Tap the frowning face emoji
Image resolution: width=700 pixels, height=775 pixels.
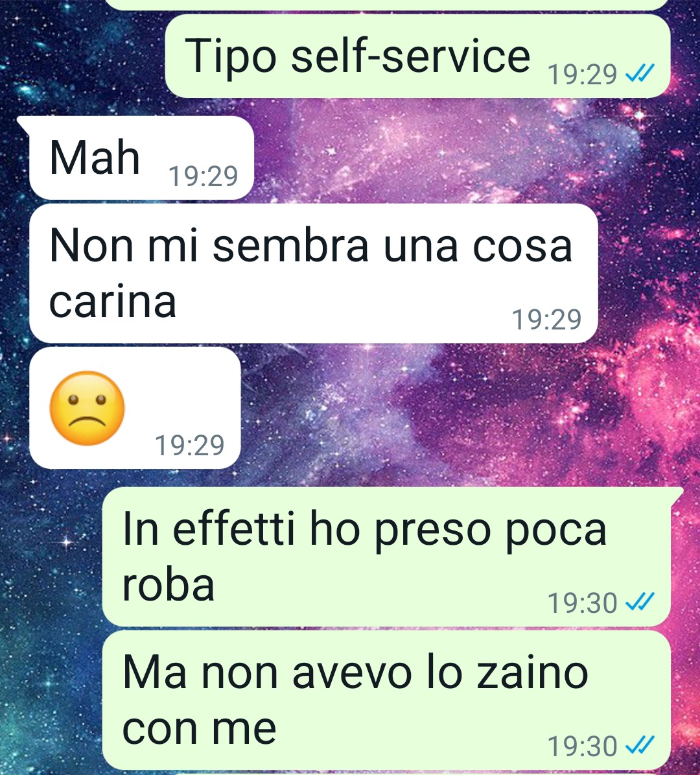tap(87, 409)
